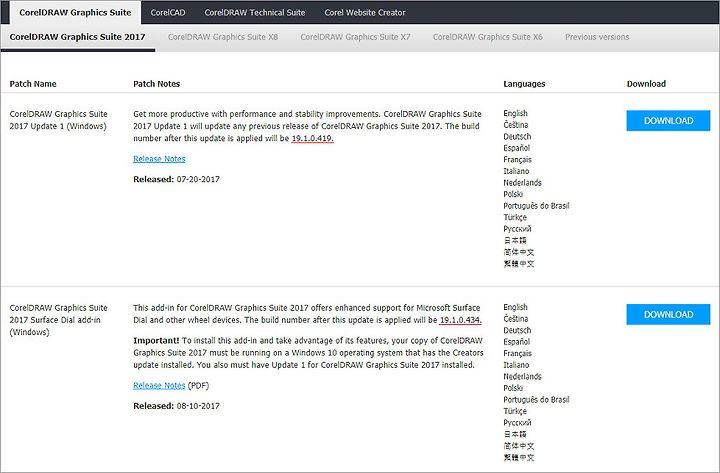Image resolution: width=720 pixels, height=473 pixels.
Task: Open the Previous versions sub-tab
Action: [x=597, y=37]
